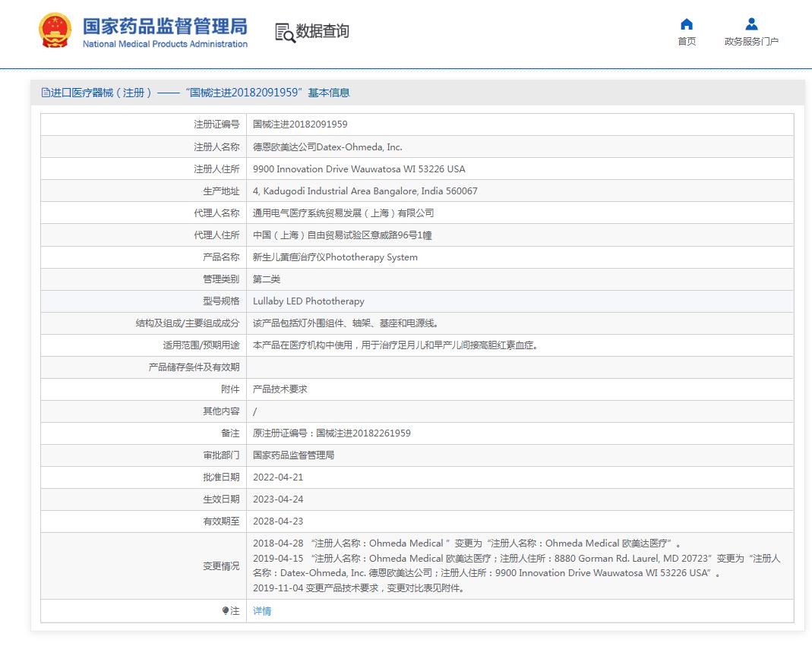Click the 批准日期 row label
This screenshot has height=649, width=812.
coord(221,477)
